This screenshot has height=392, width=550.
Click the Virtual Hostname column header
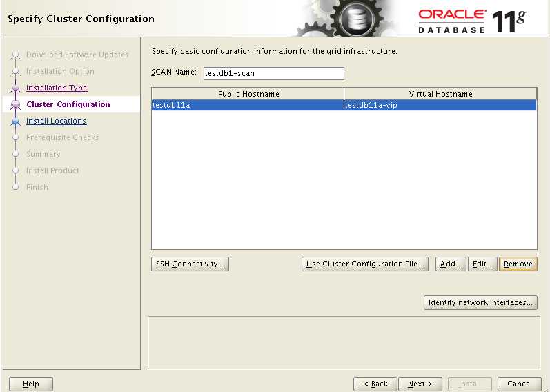pyautogui.click(x=440, y=94)
